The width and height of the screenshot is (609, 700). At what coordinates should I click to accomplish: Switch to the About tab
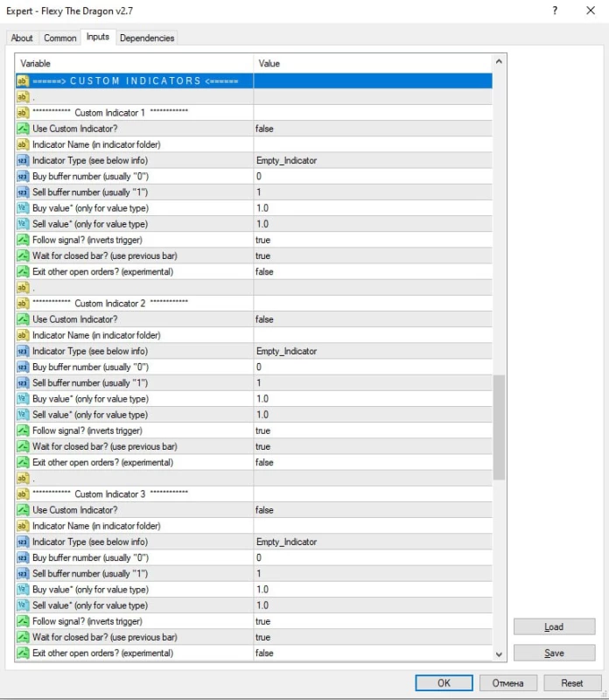pos(22,38)
